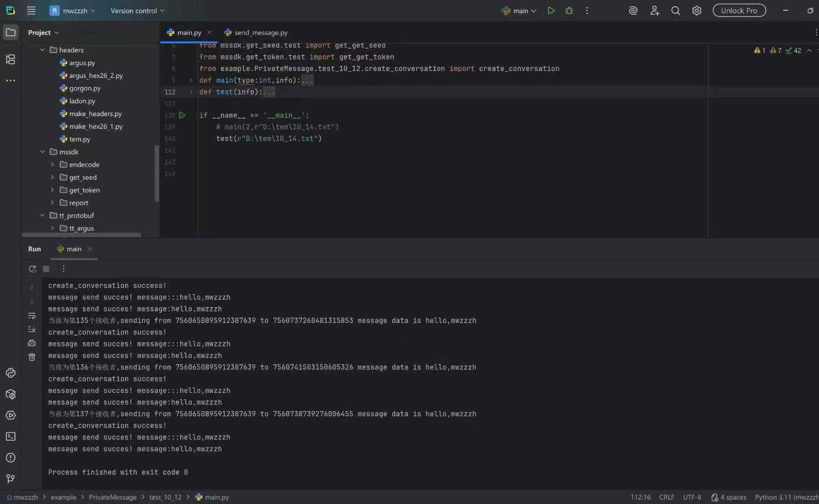Viewport: 819px width, 504px height.
Task: Close the main run tab
Action: point(90,249)
